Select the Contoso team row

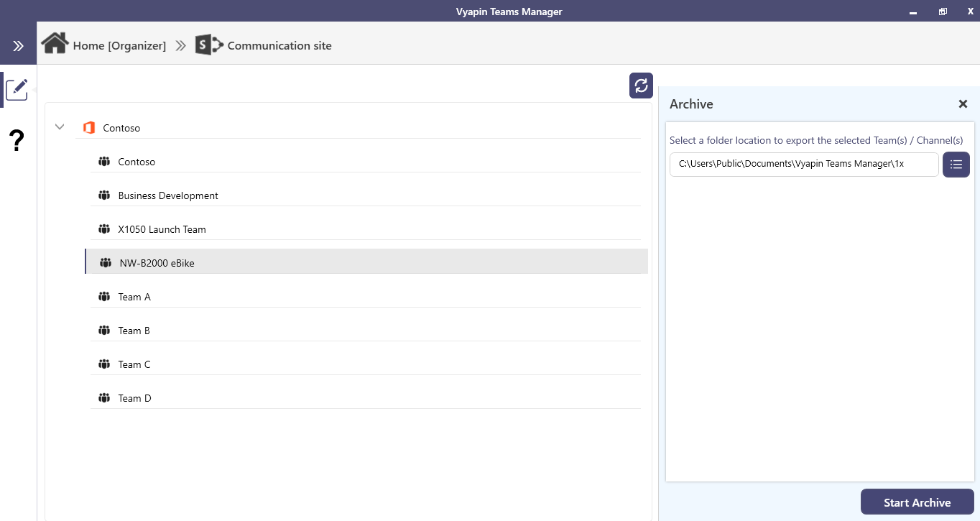(365, 162)
